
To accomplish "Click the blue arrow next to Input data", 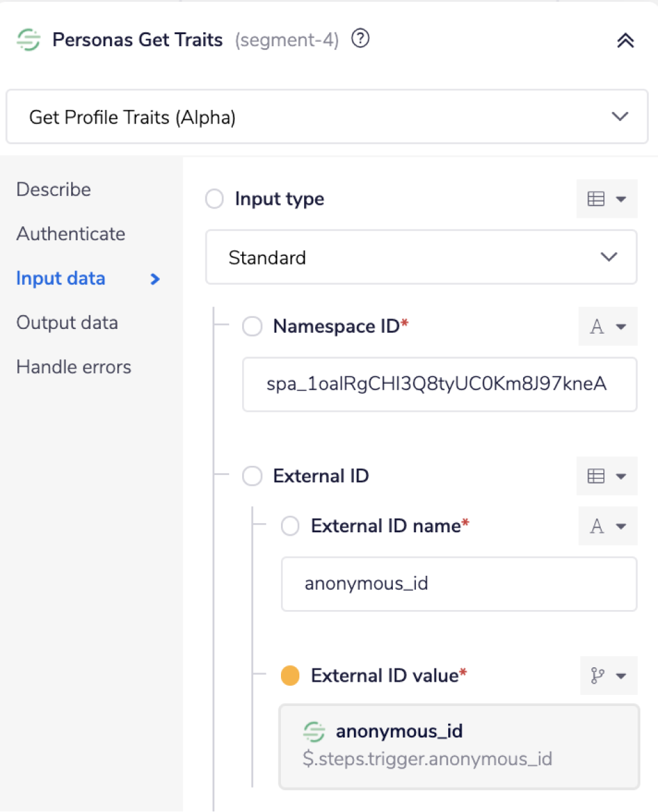I will click(x=154, y=279).
